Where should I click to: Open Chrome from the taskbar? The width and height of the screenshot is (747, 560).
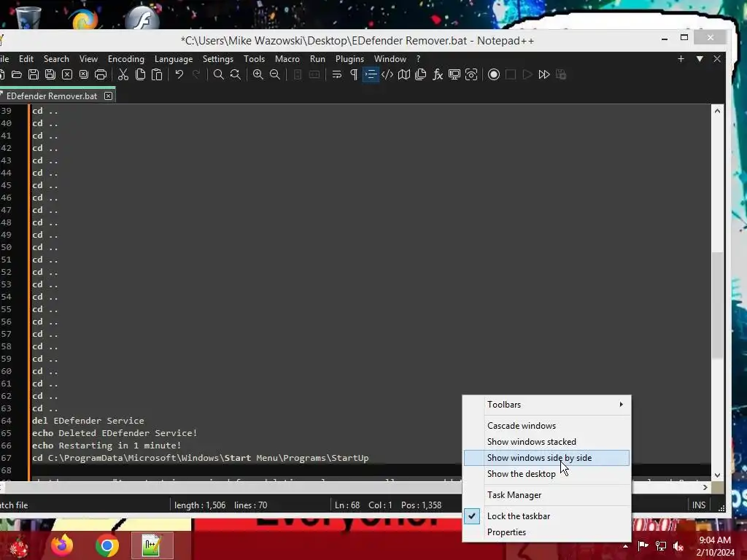tap(107, 545)
